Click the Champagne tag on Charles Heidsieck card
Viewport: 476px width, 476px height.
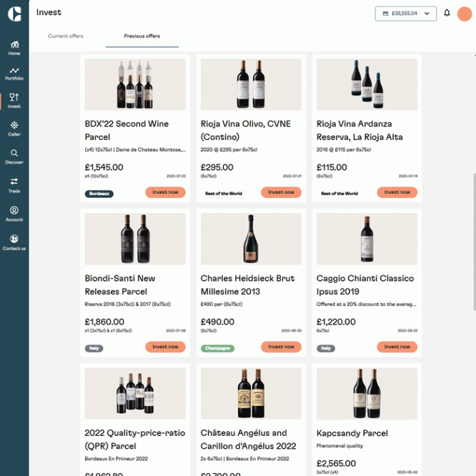(217, 348)
